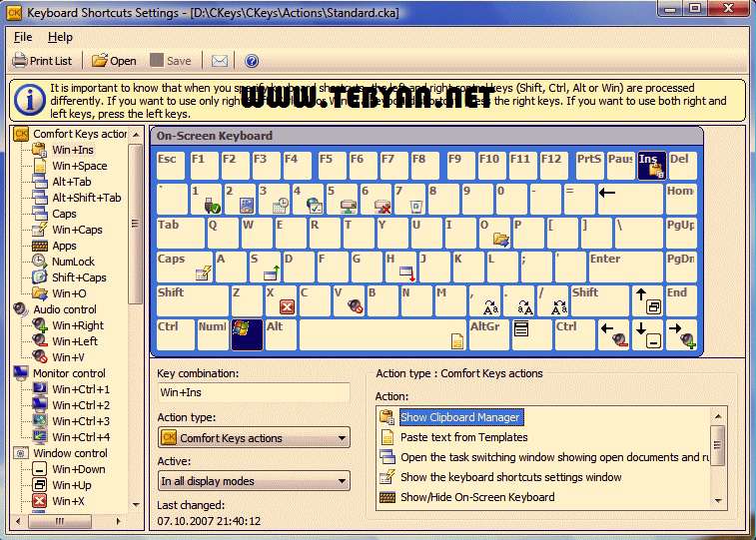The height and width of the screenshot is (540, 756).
Task: Click the S key with window-up icon
Action: click(x=265, y=267)
